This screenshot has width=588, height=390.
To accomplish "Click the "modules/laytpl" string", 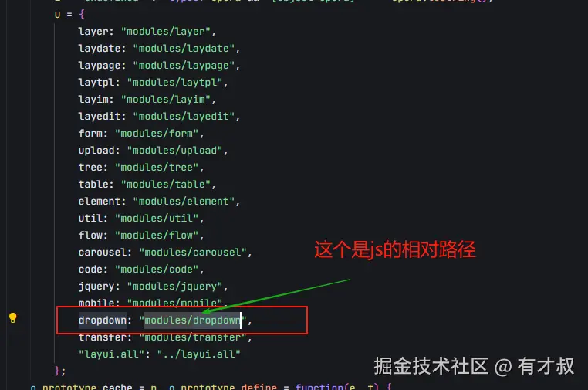I will (x=174, y=83).
